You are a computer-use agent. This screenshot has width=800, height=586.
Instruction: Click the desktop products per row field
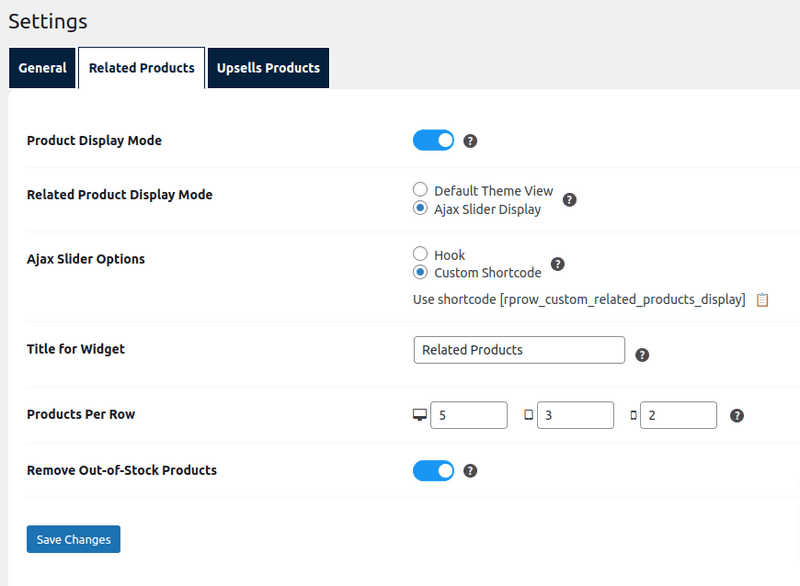click(468, 415)
